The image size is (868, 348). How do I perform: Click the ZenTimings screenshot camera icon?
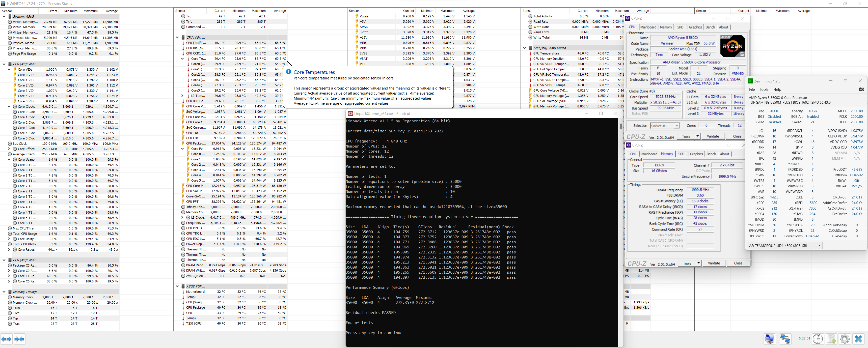tap(861, 90)
